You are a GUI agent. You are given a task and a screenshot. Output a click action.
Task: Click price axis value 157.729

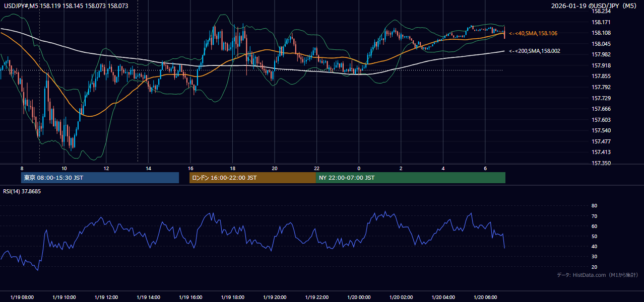tap(601, 98)
